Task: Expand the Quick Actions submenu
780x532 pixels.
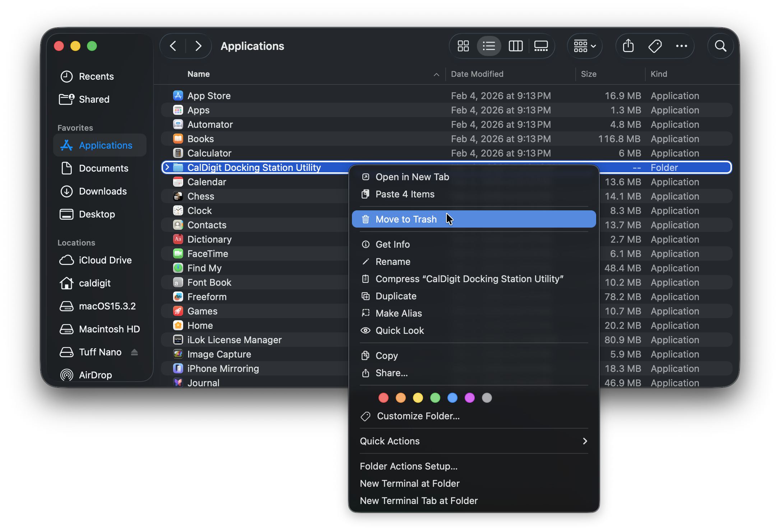Action: (x=585, y=441)
